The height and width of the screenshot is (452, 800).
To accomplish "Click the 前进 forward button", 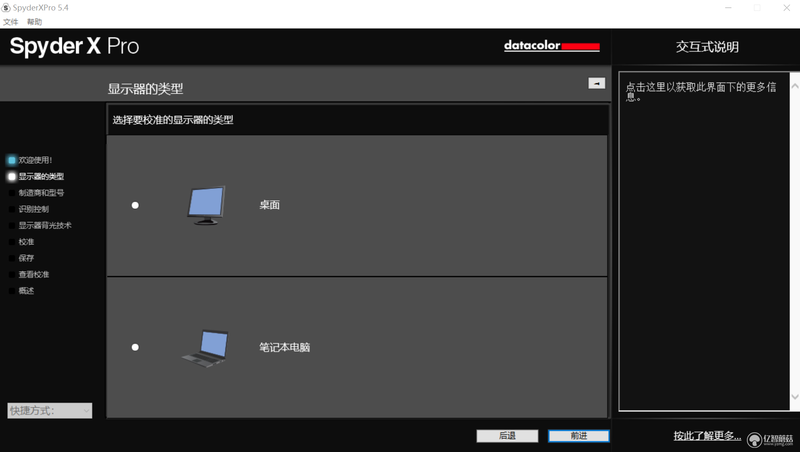I will [x=579, y=436].
